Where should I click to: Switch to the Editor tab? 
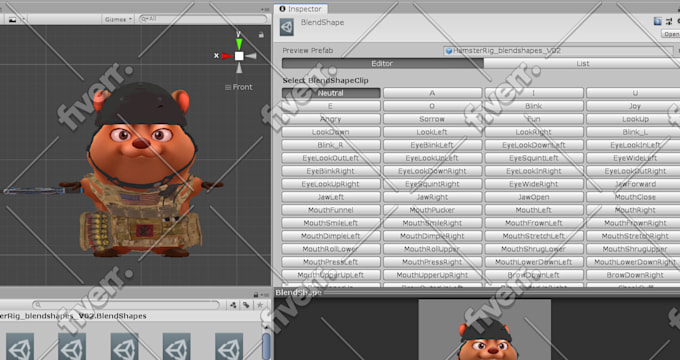click(382, 63)
